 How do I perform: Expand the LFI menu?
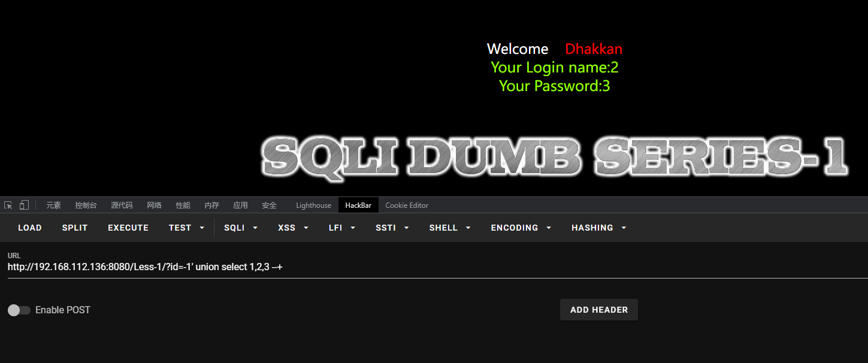tap(343, 228)
